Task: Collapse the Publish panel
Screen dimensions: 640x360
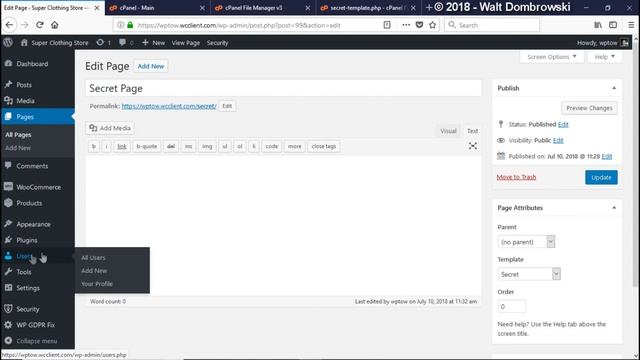Action: pos(614,88)
